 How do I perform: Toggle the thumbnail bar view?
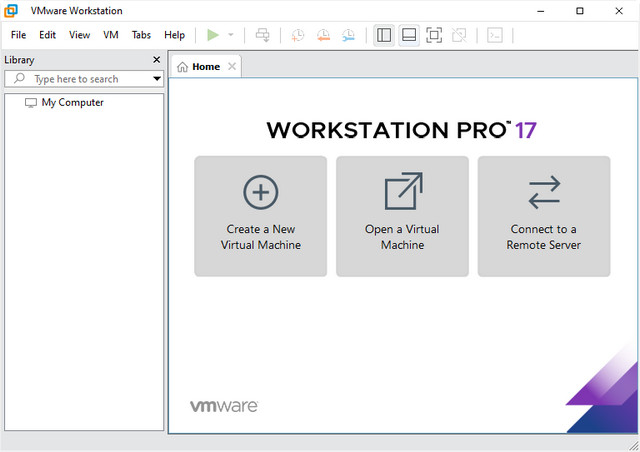pyautogui.click(x=408, y=35)
